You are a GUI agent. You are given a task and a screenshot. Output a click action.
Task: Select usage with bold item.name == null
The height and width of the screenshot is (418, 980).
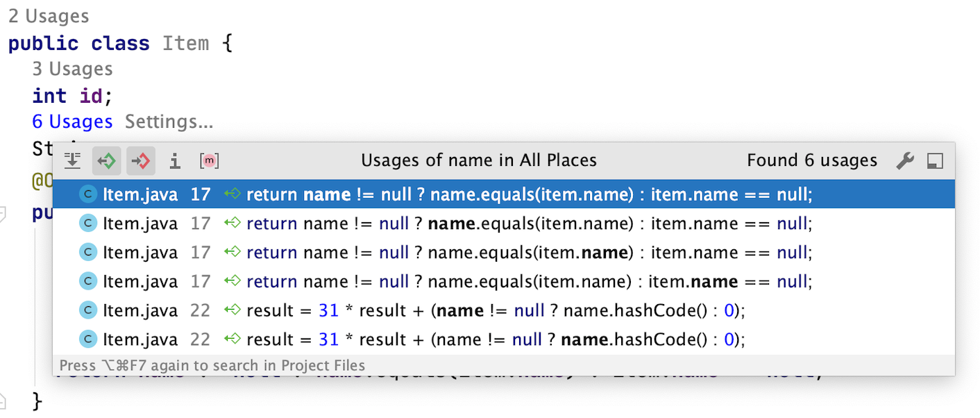point(504,281)
